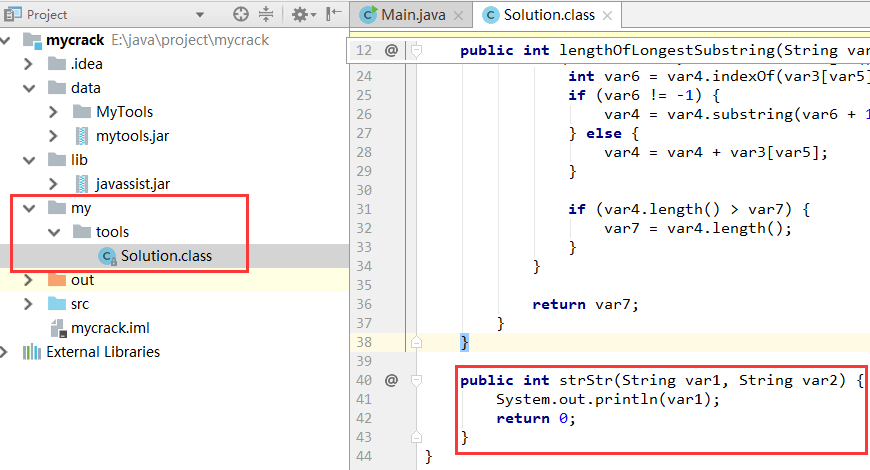Collapse the mycrack project root
The image size is (870, 470).
pos(6,40)
